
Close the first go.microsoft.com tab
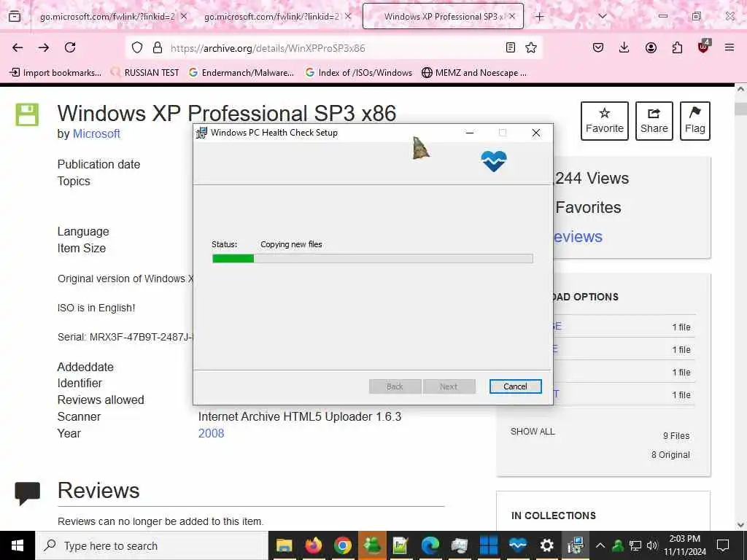click(184, 16)
